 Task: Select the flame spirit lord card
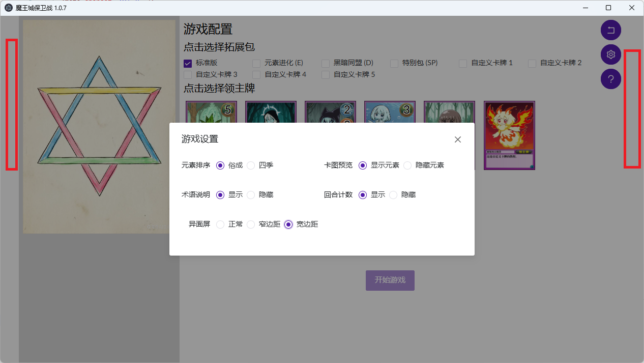pyautogui.click(x=509, y=135)
